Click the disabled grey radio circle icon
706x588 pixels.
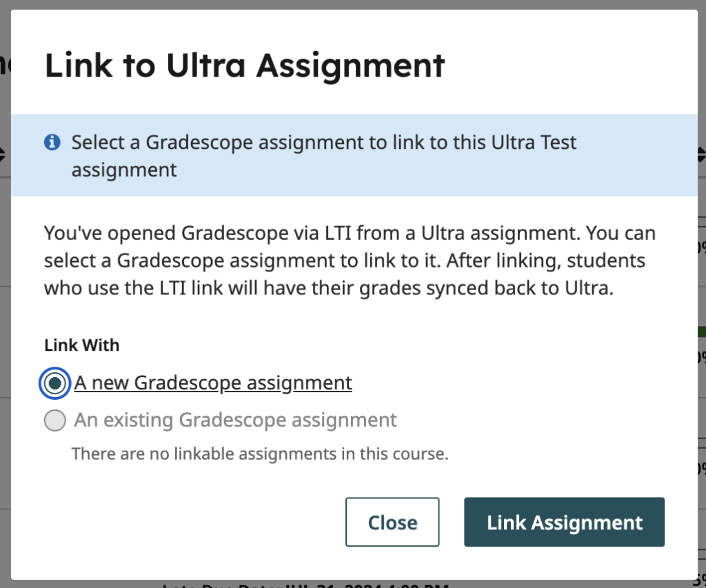pyautogui.click(x=54, y=420)
